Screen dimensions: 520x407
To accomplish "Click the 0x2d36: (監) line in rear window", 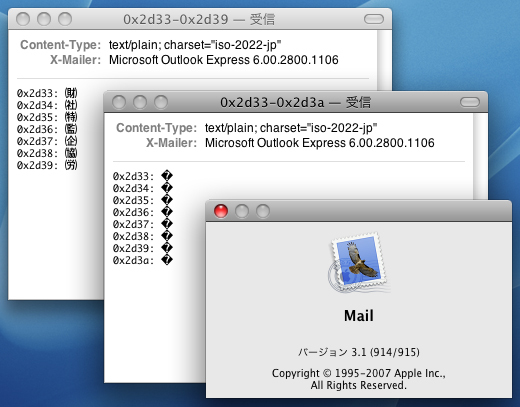I will pyautogui.click(x=47, y=129).
